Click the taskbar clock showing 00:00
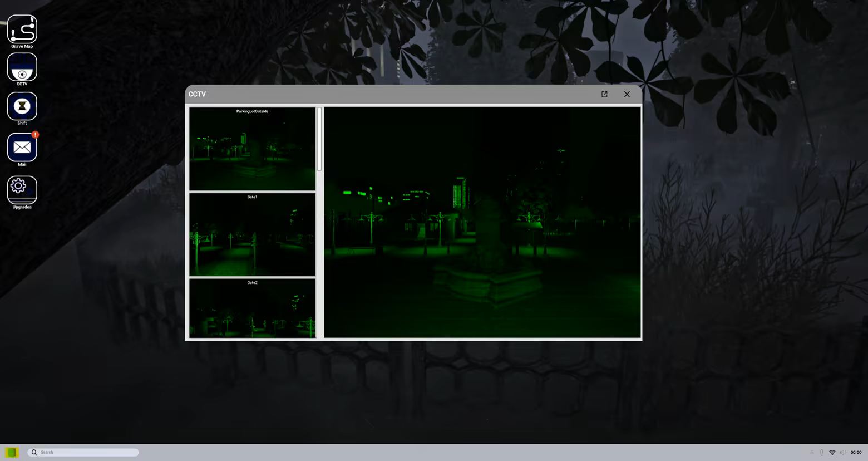868x461 pixels. [855, 452]
